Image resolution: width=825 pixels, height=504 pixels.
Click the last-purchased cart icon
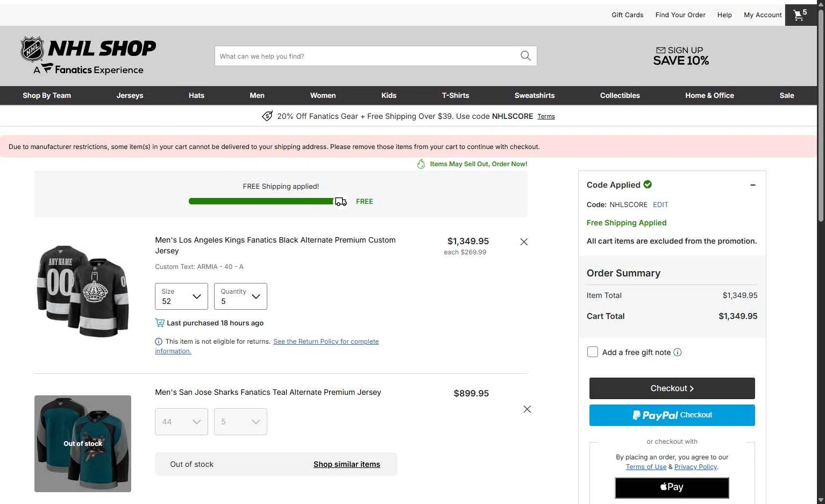click(160, 323)
